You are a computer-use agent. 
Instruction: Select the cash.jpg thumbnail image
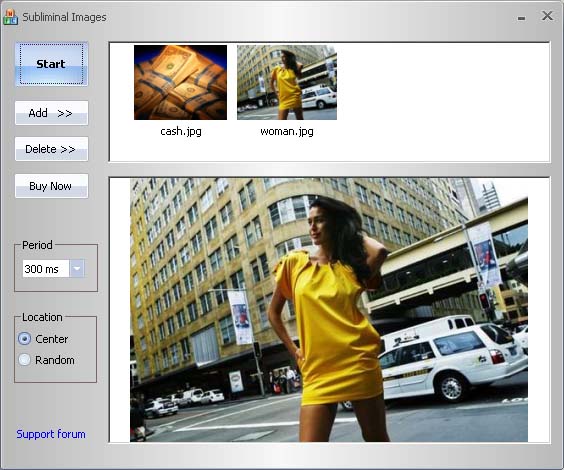pos(181,82)
